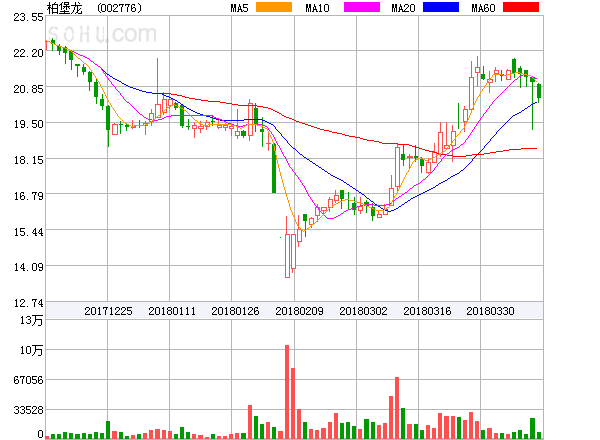Click the long green candlestick dropping to 16.79
The image size is (600, 440).
[x=274, y=168]
